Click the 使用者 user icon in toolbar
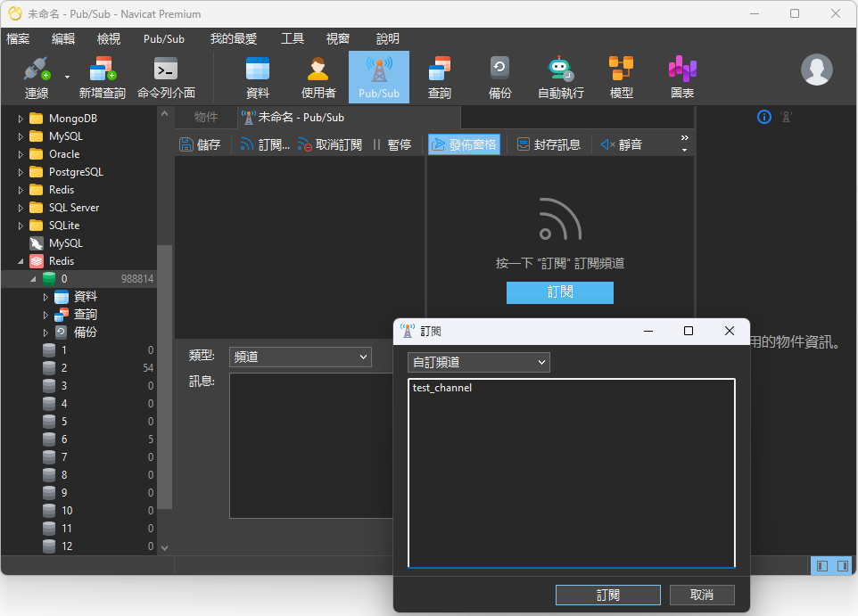The image size is (858, 616). [318, 77]
